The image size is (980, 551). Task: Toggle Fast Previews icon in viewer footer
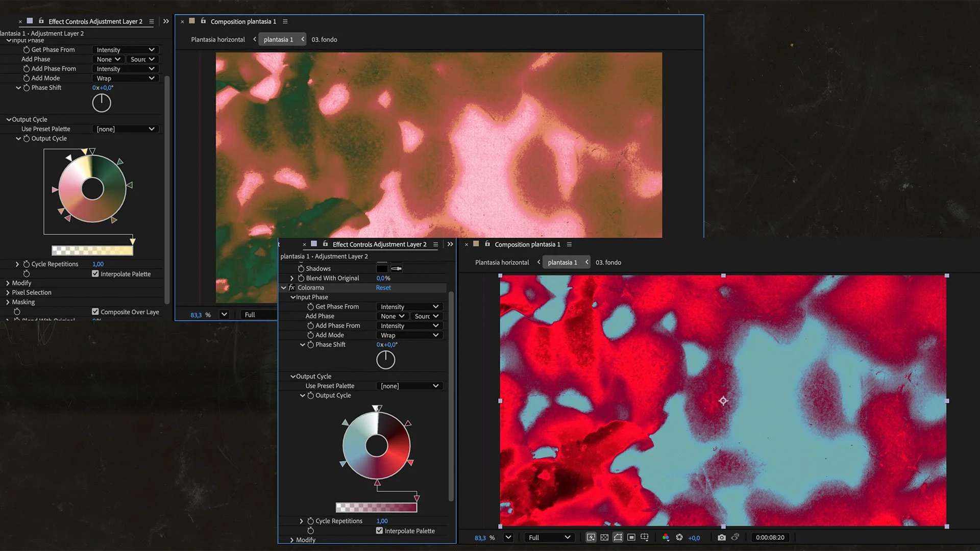[x=591, y=537]
